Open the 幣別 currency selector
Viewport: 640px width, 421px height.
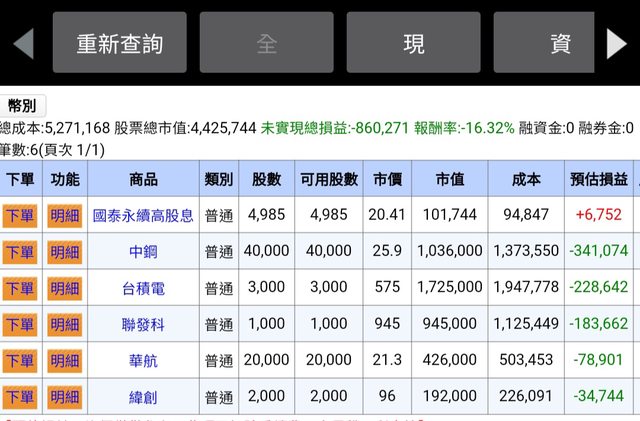[22, 105]
